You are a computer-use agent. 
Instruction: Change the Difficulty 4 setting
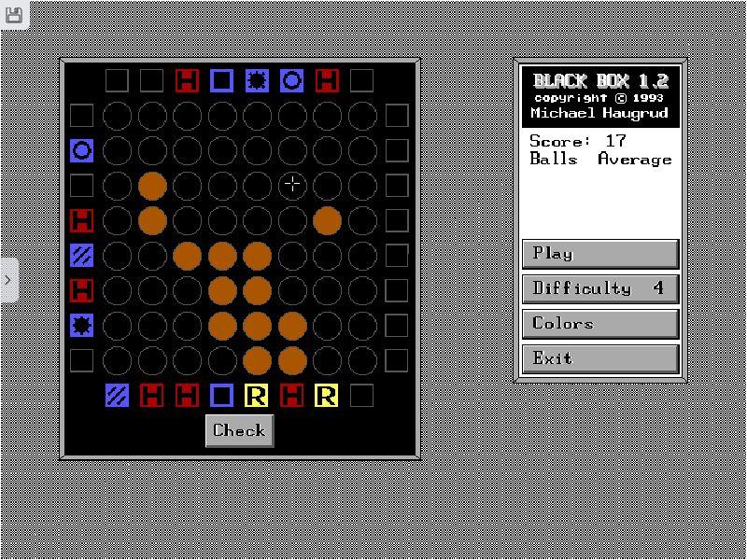(600, 288)
